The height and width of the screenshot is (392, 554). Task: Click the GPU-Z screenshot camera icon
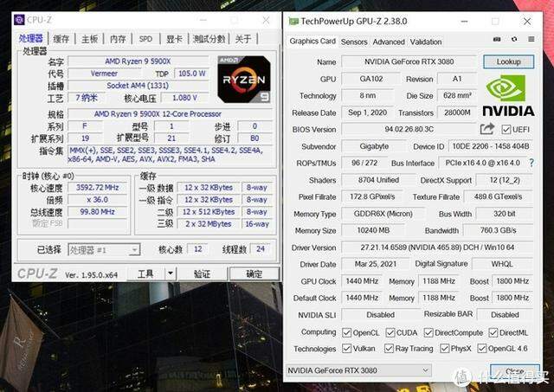pos(497,39)
